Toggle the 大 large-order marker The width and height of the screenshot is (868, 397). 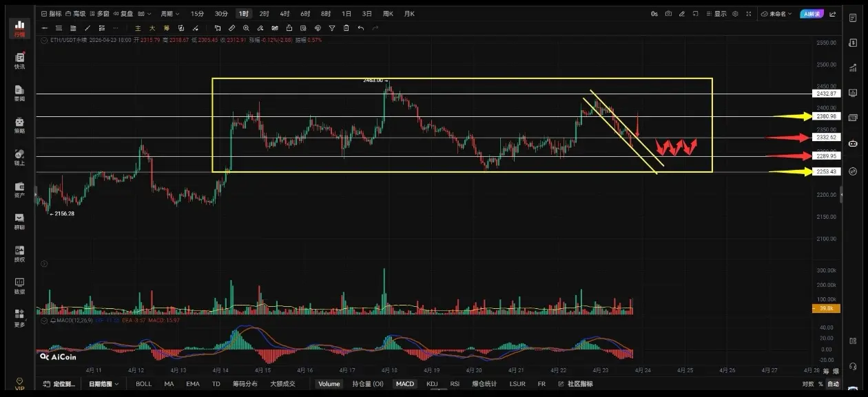[x=152, y=28]
